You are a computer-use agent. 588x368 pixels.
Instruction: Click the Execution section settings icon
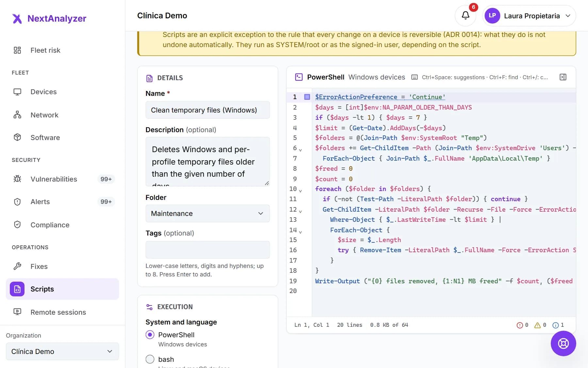[x=149, y=307]
